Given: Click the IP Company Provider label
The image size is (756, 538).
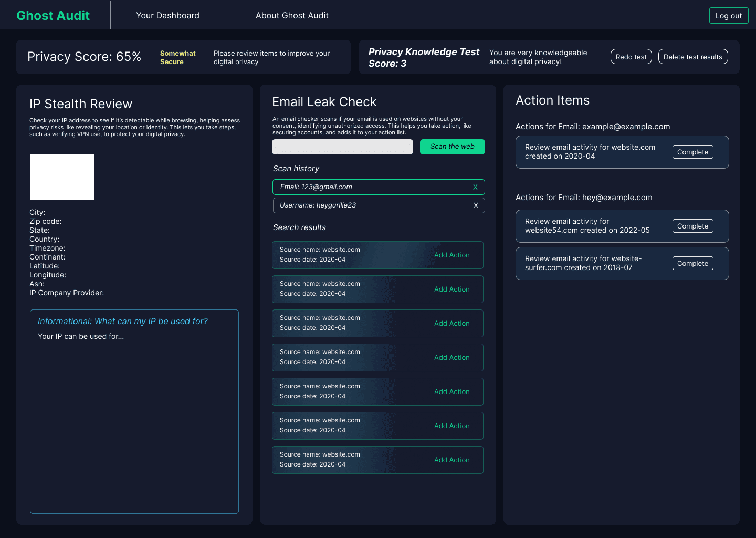Looking at the screenshot, I should 67,293.
